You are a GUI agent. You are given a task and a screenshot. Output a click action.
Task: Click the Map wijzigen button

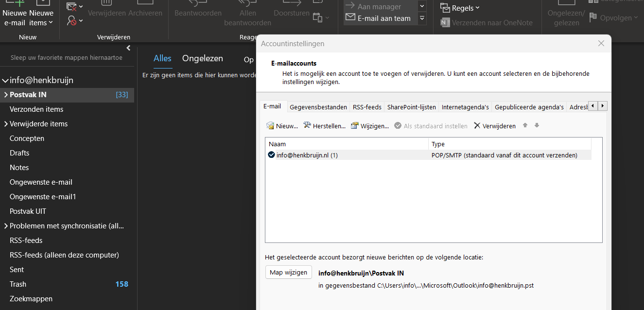coord(288,273)
